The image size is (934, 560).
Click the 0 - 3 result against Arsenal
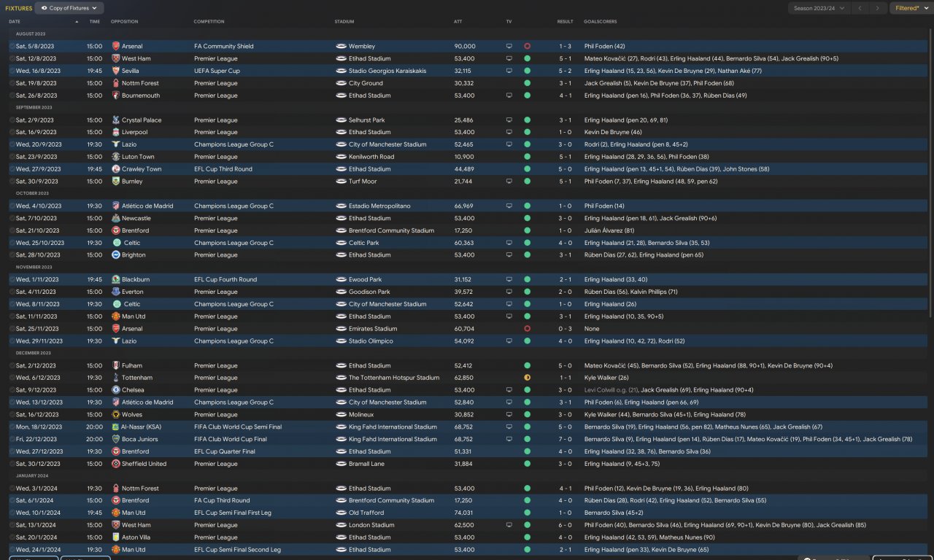click(565, 329)
